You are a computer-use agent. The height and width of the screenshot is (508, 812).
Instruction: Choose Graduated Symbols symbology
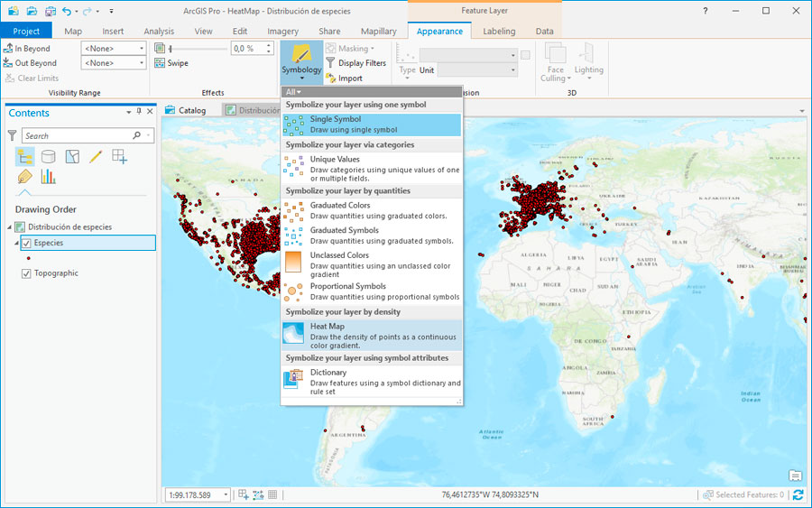[372, 236]
